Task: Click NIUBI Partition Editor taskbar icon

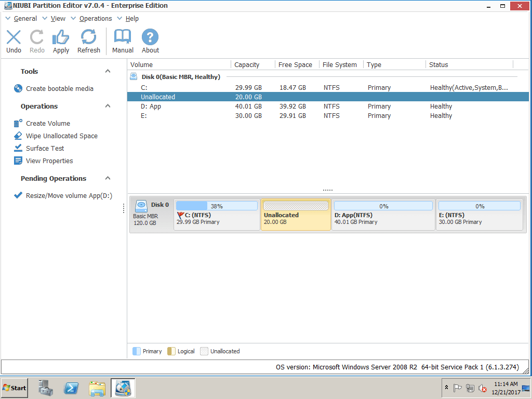Action: point(123,388)
